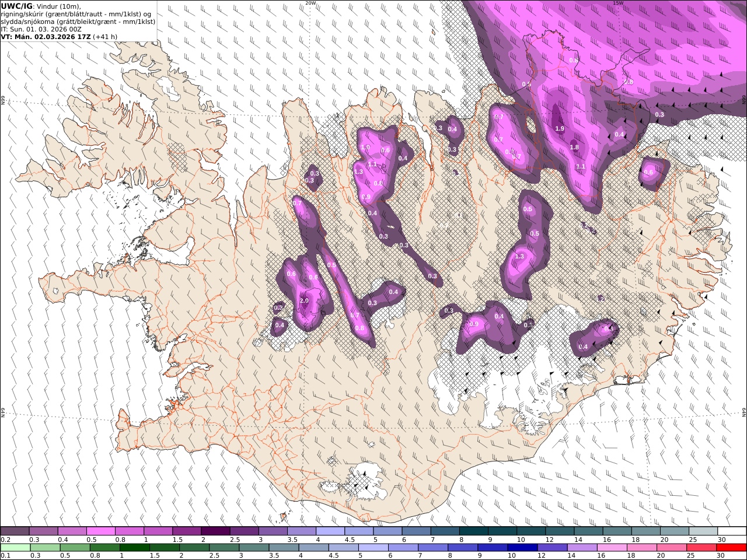The height and width of the screenshot is (560, 747).
Task: Click the valid time 'VT: Mán. 02.03.2026 17Z'
Action: [46, 36]
